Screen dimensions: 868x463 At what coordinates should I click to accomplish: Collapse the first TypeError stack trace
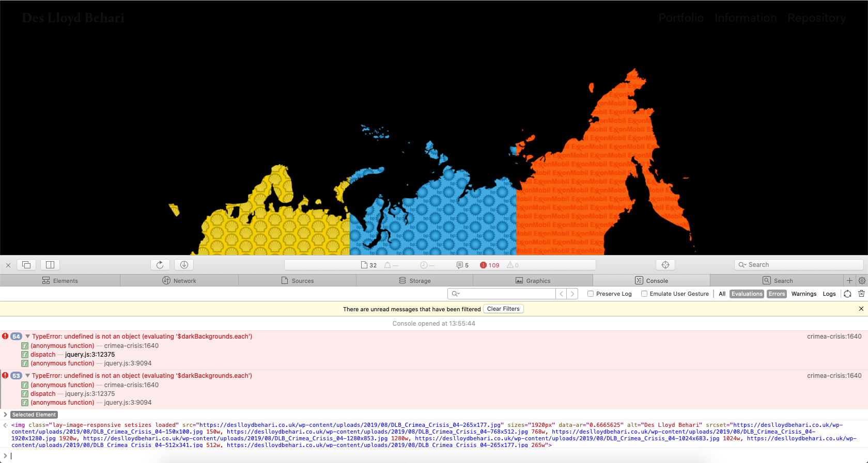[27, 337]
